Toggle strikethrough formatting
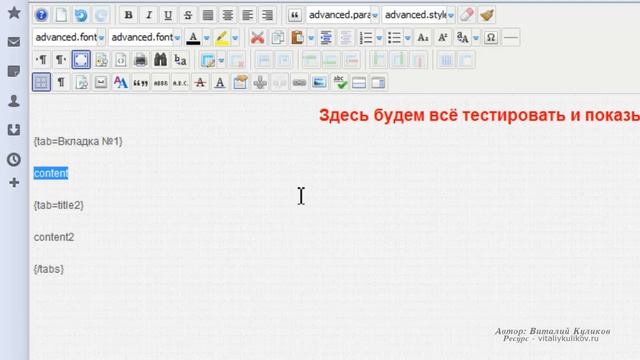Image resolution: width=640 pixels, height=360 pixels. click(x=188, y=15)
